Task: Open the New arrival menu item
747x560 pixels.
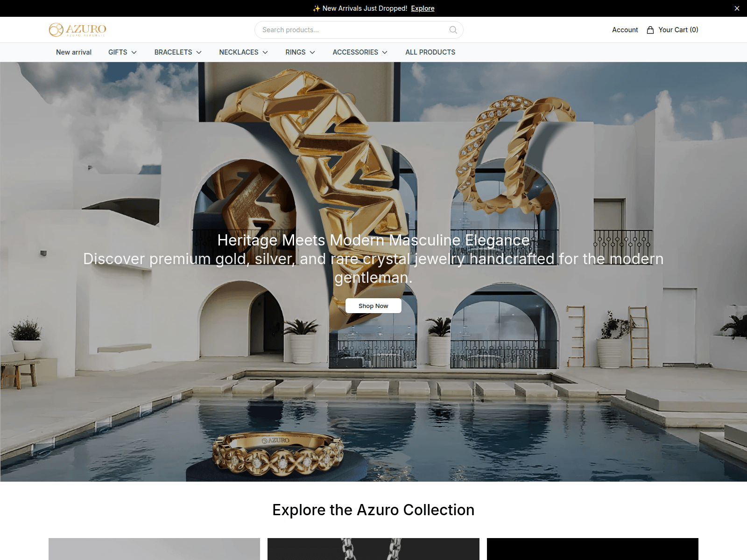Action: click(74, 52)
